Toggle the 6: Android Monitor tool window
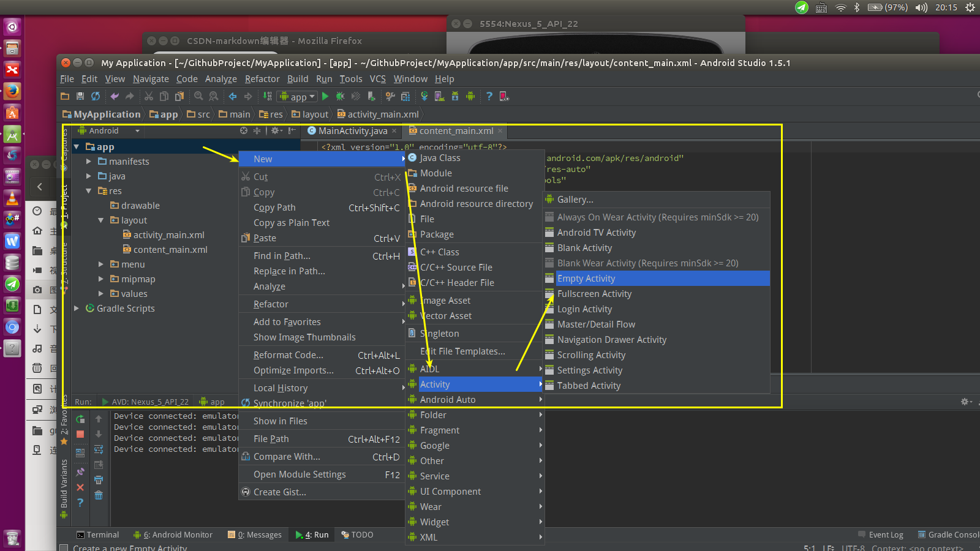 pos(173,534)
